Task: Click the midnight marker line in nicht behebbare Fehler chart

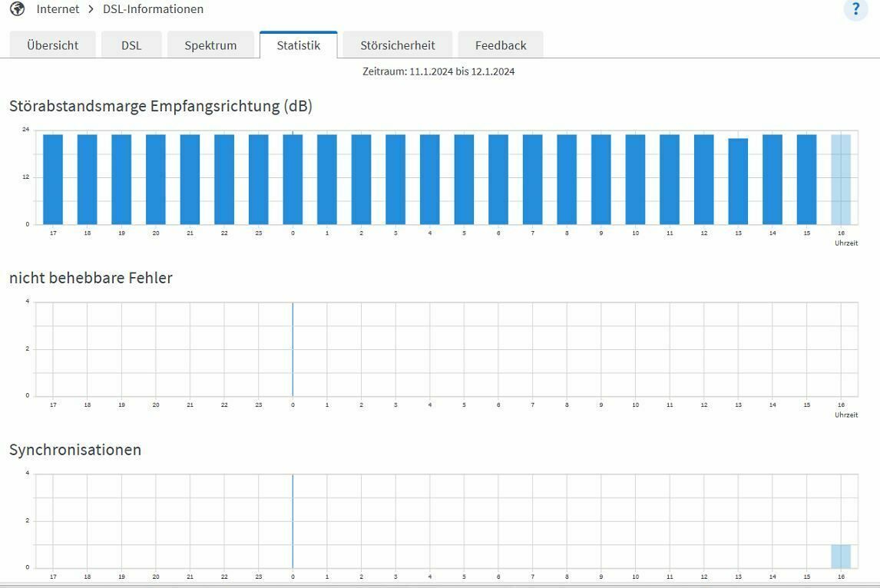Action: [x=293, y=349]
